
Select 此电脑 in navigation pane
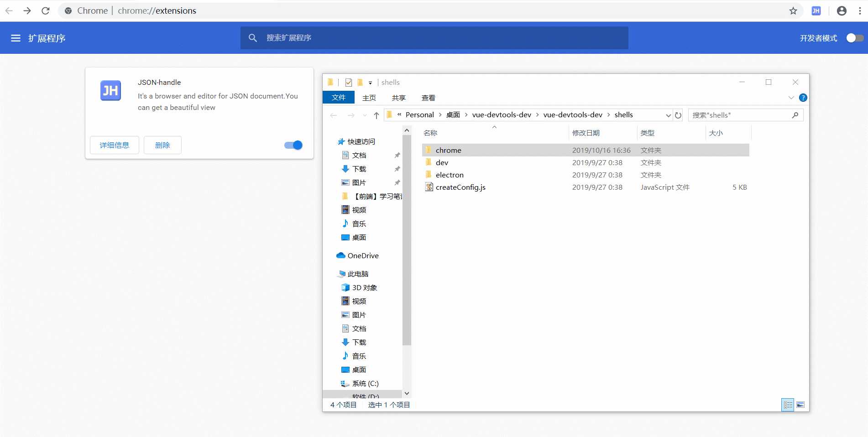tap(353, 274)
